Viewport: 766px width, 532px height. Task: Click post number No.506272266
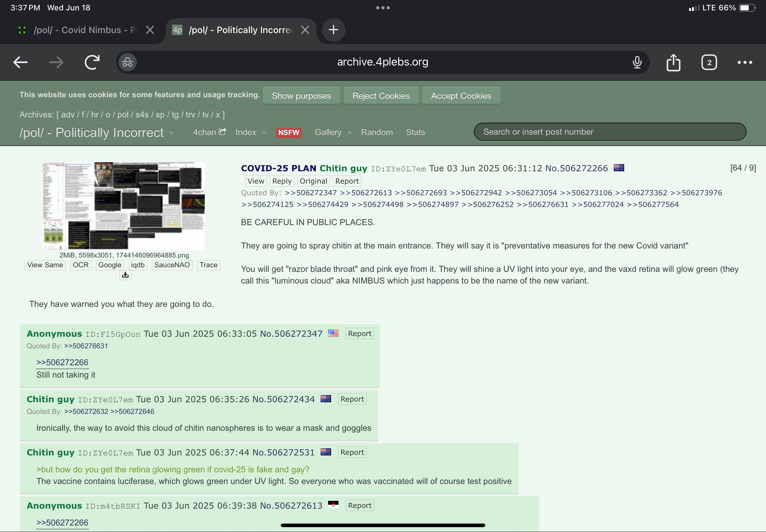click(576, 168)
